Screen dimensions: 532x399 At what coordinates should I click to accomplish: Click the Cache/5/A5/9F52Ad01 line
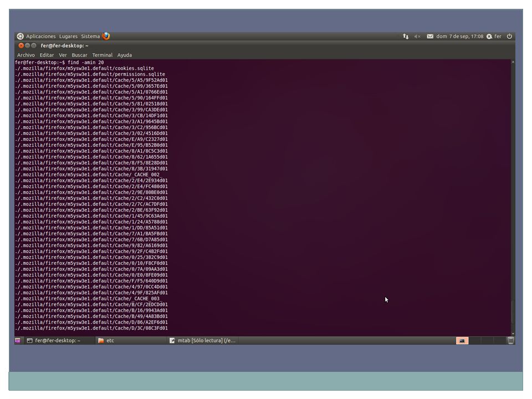pyautogui.click(x=91, y=80)
